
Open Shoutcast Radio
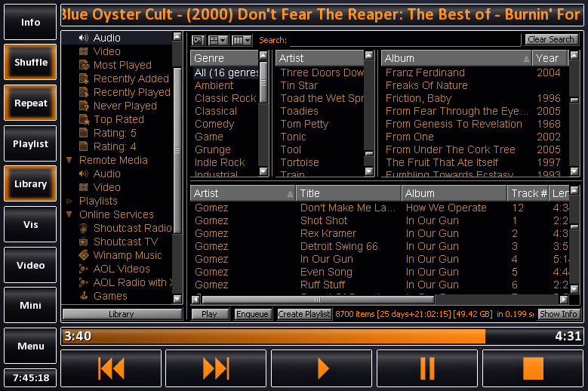pyautogui.click(x=132, y=228)
